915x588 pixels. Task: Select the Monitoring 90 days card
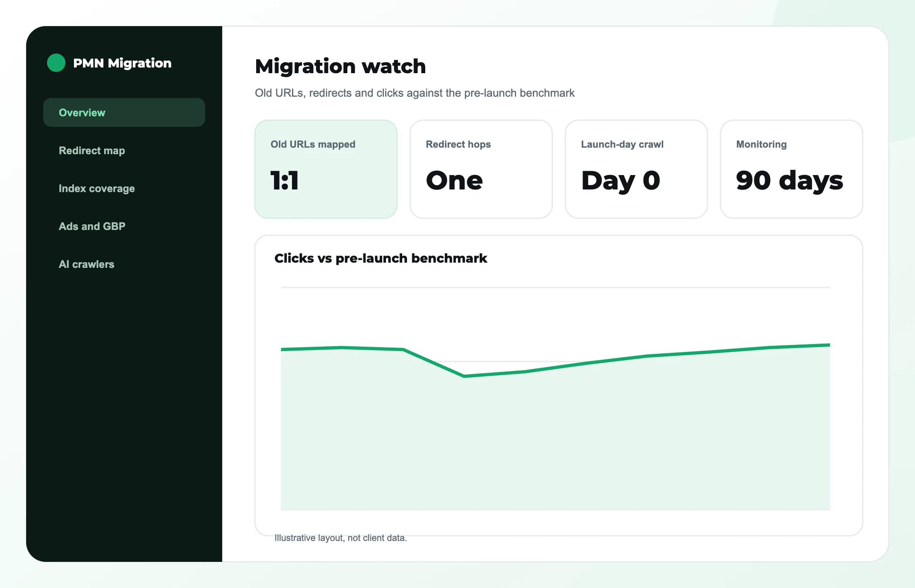(791, 169)
